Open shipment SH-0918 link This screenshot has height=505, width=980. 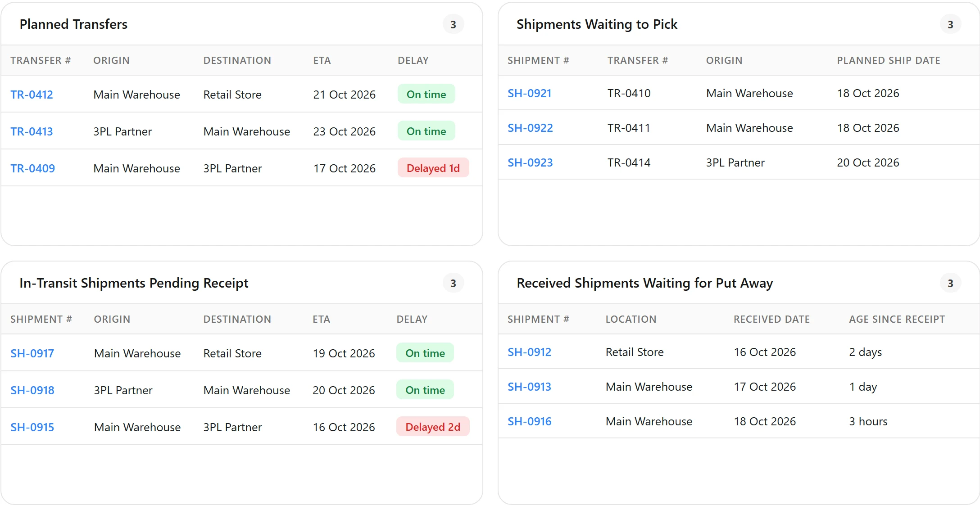coord(32,390)
